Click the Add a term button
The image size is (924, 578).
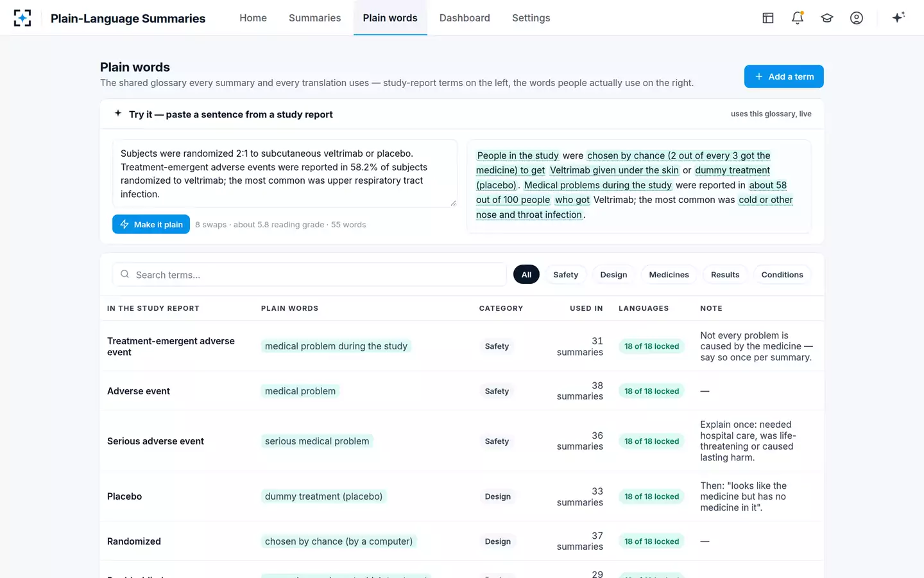(783, 76)
